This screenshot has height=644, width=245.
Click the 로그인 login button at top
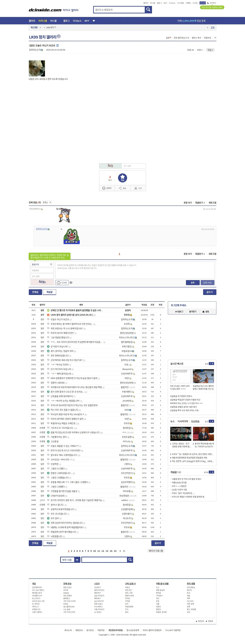pyautogui.click(x=202, y=3)
